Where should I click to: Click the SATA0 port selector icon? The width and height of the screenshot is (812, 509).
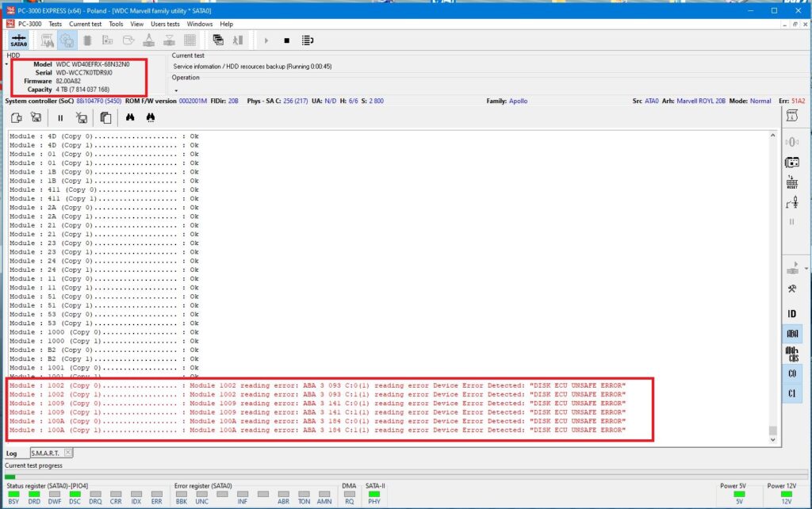point(19,40)
